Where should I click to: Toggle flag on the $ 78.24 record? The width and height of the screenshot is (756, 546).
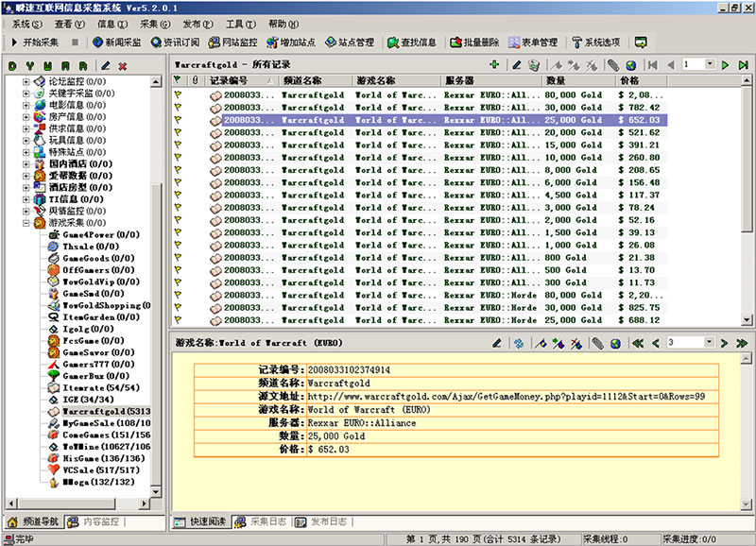coord(178,207)
